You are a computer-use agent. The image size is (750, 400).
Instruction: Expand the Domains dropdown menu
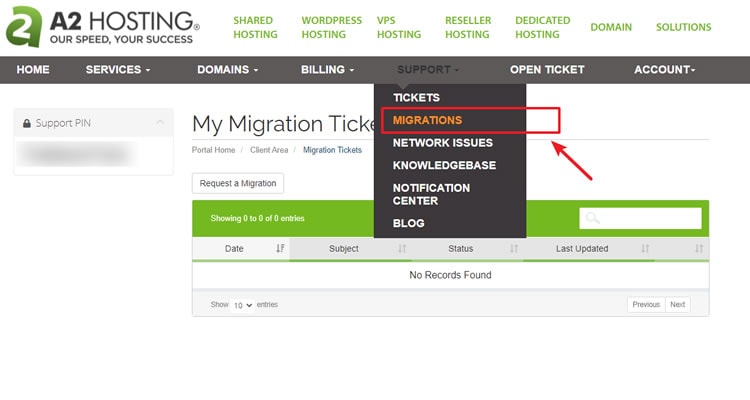point(228,70)
